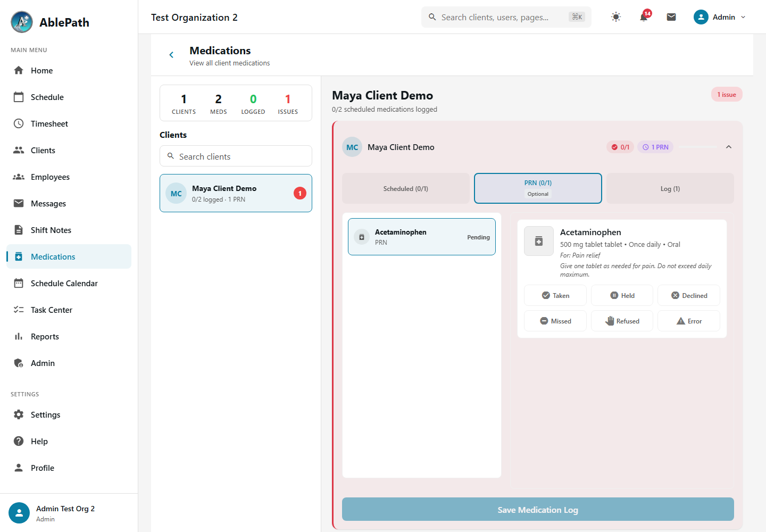Click the Admin user avatar icon

point(701,17)
